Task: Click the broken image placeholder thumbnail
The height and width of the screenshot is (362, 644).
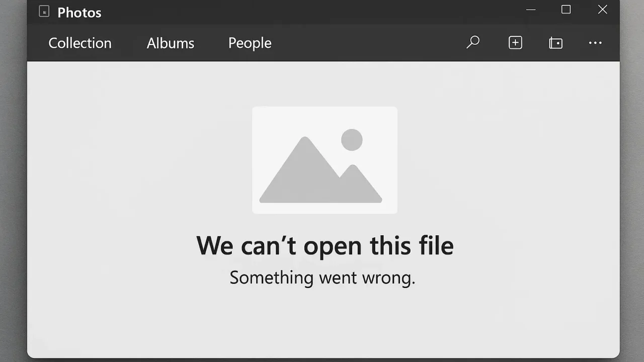Action: pos(325,160)
